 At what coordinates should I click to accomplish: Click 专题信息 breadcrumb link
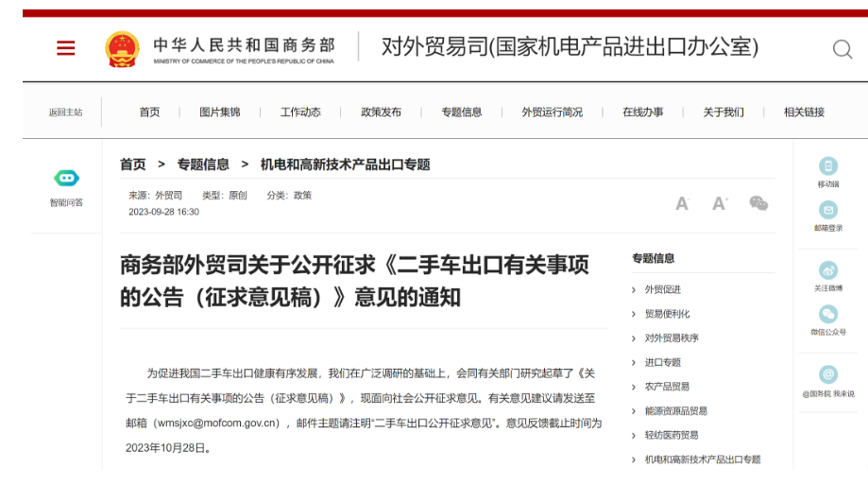203,165
